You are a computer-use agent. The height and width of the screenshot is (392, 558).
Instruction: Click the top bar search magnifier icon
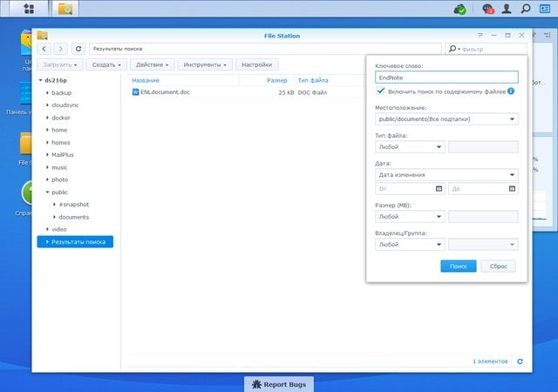(x=525, y=9)
